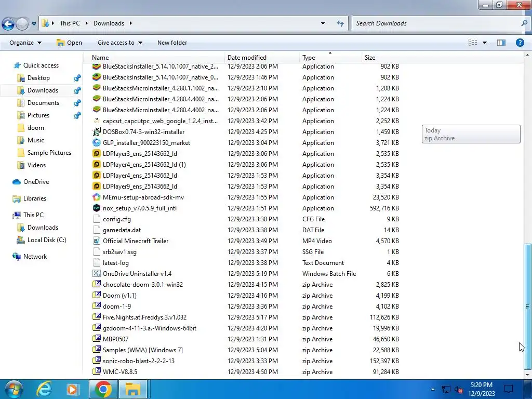Screen dimensions: 532x399
Task: Select the LDPlayer3_ens_25143662_ld icon
Action: [x=97, y=153]
